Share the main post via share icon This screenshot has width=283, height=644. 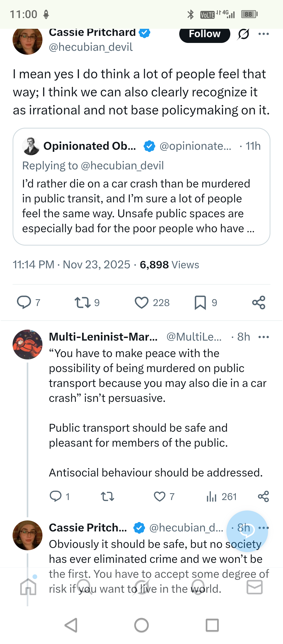tap(259, 303)
